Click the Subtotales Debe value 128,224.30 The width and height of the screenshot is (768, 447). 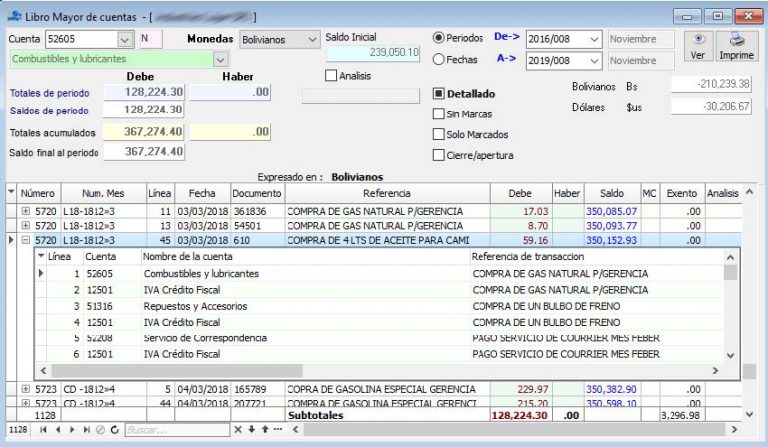coord(519,415)
